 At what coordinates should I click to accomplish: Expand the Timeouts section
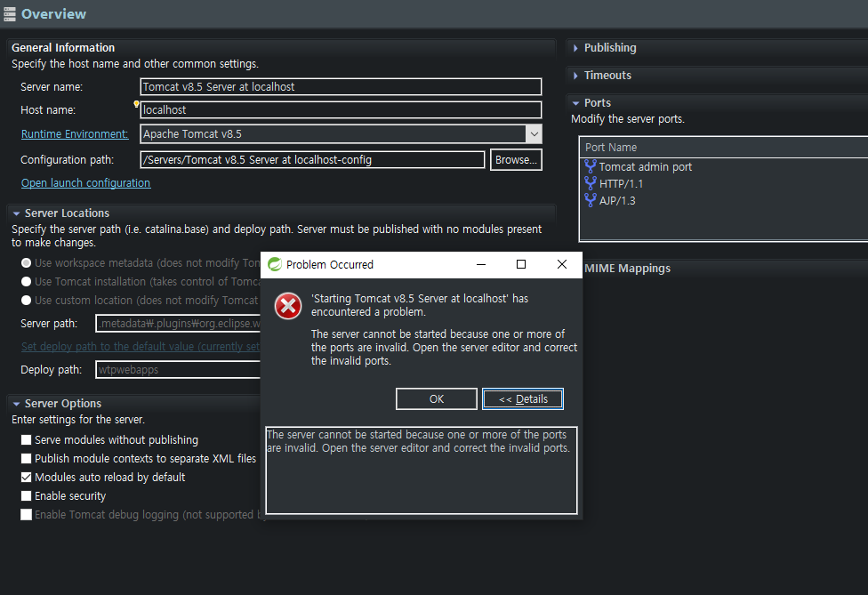coord(576,76)
